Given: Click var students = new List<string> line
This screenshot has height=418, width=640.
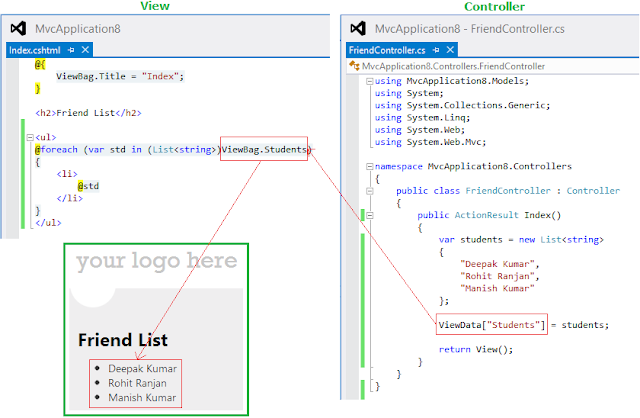Looking at the screenshot, I should pyautogui.click(x=521, y=240).
